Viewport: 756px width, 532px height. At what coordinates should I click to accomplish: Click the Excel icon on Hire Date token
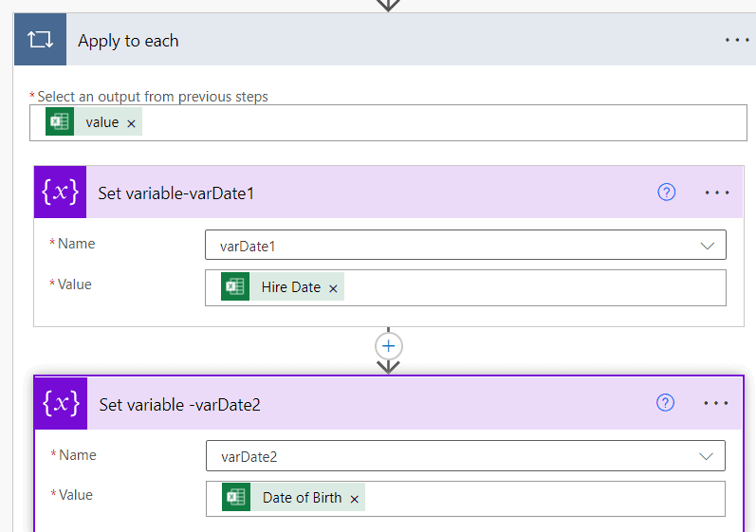pos(235,286)
